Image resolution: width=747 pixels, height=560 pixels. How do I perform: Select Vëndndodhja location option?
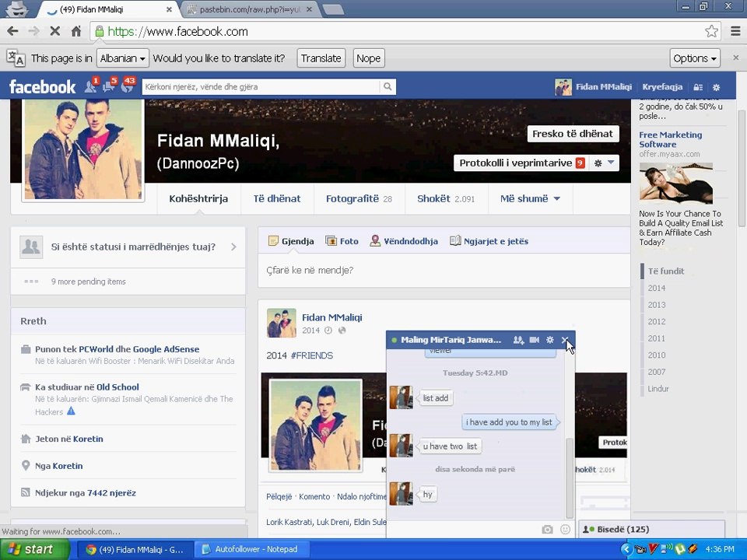click(x=404, y=241)
